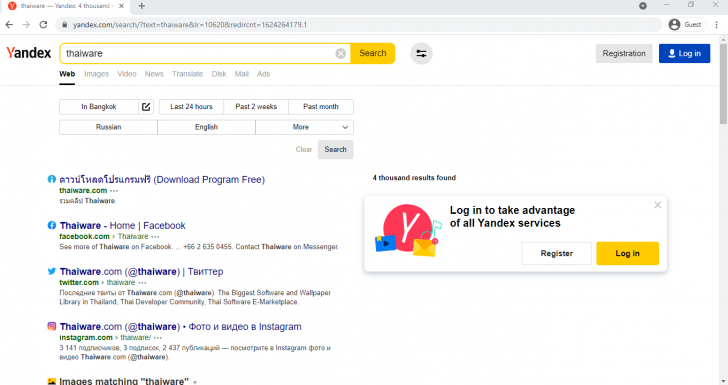Viewport: 728px width, 385px height.
Task: Click Clear to reset filters
Action: 304,150
